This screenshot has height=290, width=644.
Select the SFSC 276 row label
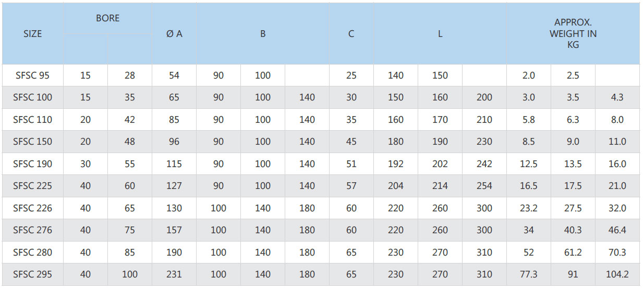click(33, 230)
